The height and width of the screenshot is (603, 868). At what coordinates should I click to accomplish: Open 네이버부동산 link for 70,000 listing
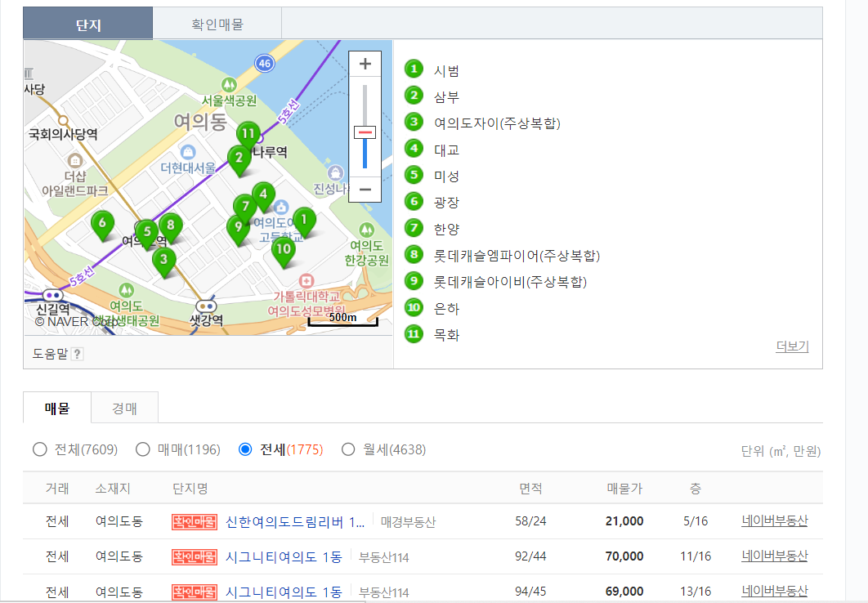pos(775,556)
